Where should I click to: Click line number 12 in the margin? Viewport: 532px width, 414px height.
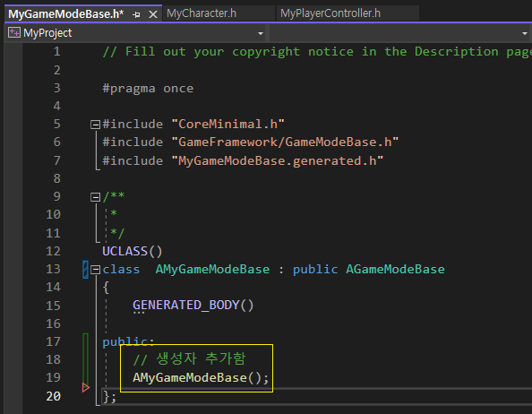click(53, 251)
